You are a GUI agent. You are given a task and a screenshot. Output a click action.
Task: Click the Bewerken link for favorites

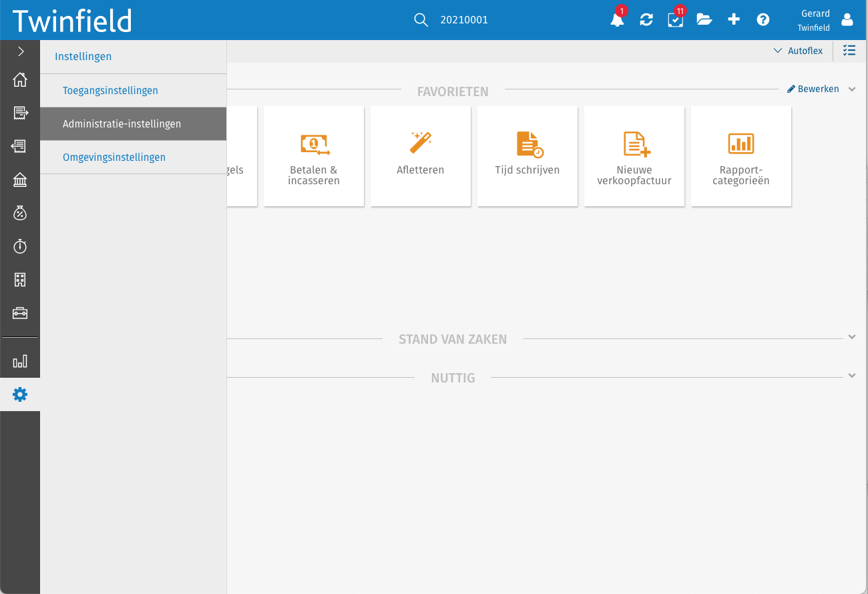813,89
